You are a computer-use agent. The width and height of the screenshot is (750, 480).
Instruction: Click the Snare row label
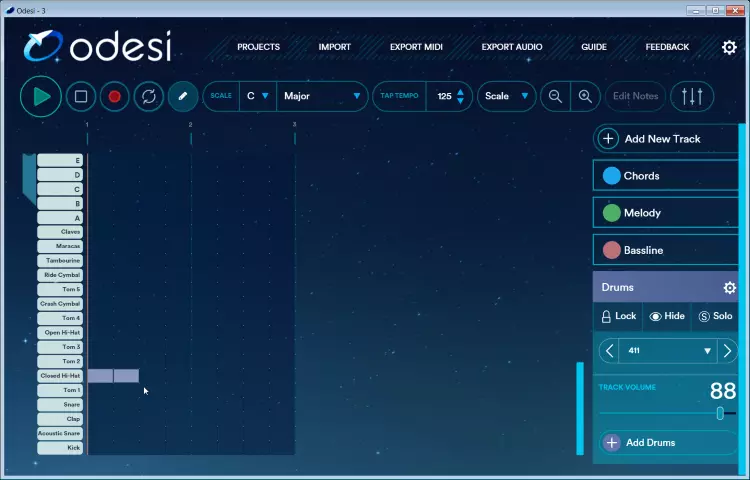(x=60, y=404)
